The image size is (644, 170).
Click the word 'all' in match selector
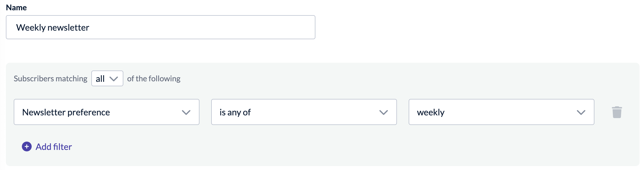100,79
